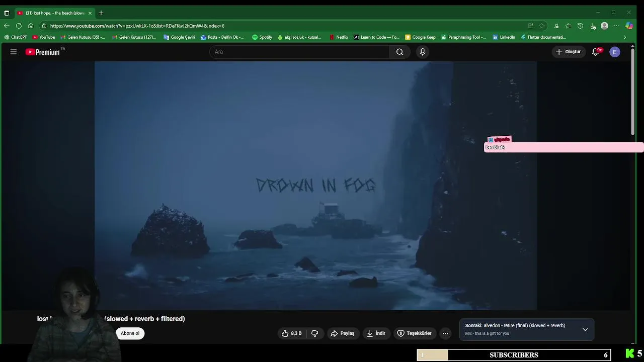
Task: Open the Copilot sidebar icon
Action: point(629,26)
